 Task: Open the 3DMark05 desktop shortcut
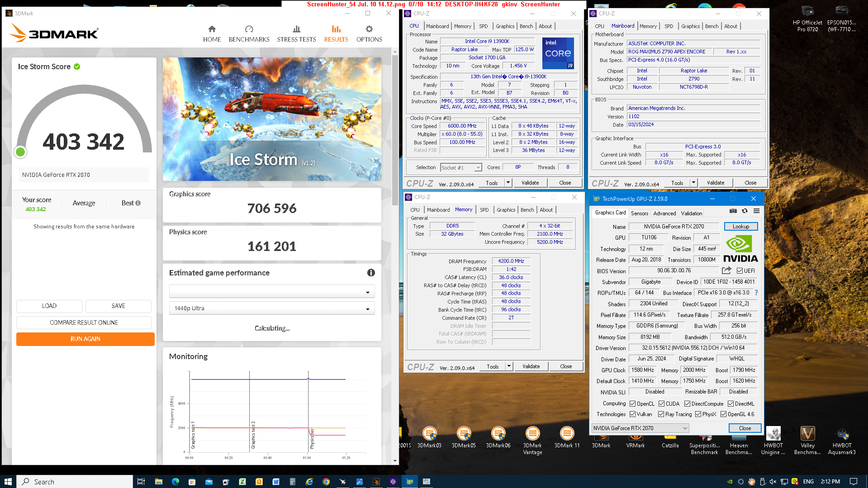[464, 438]
